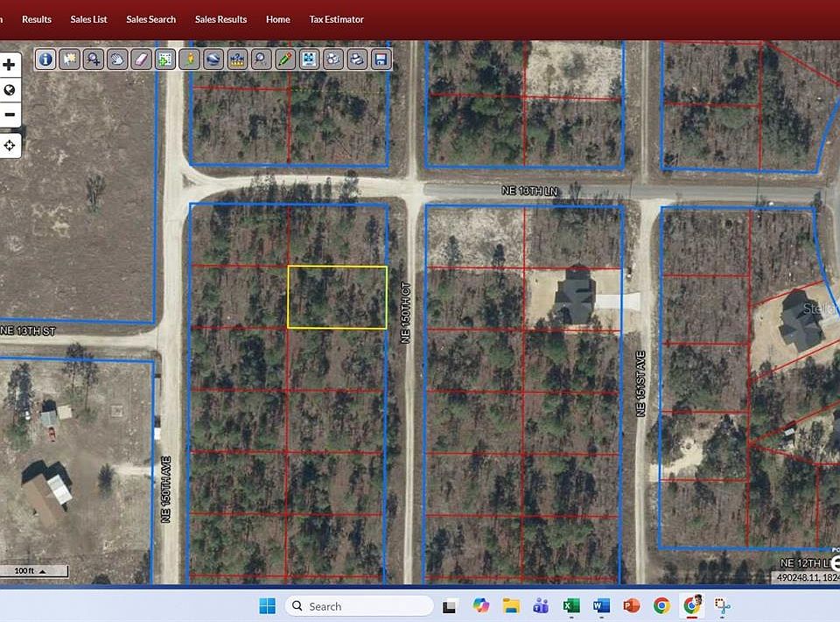Click the yellow highlighted parcel
Screen dimensions: 840x622
[337, 297]
